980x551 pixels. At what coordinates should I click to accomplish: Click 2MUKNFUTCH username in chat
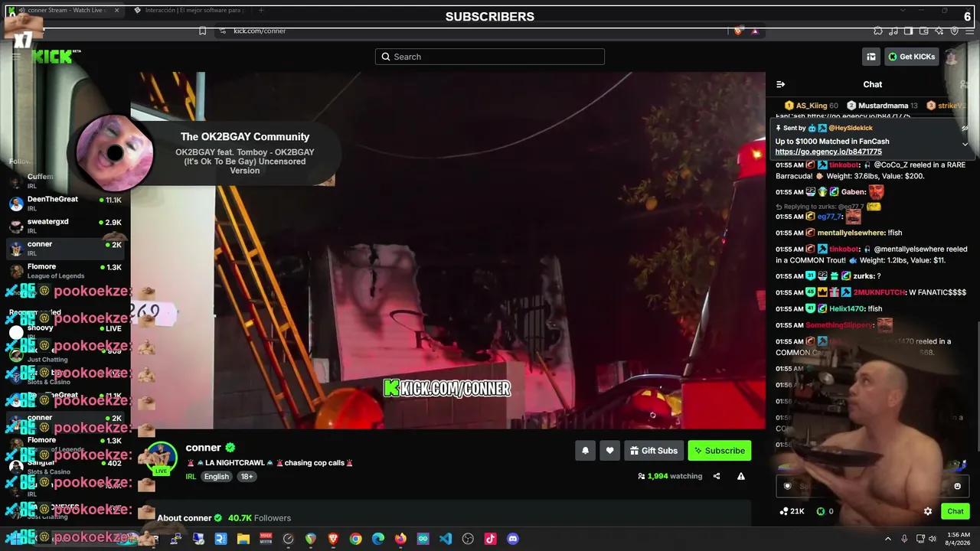click(878, 292)
